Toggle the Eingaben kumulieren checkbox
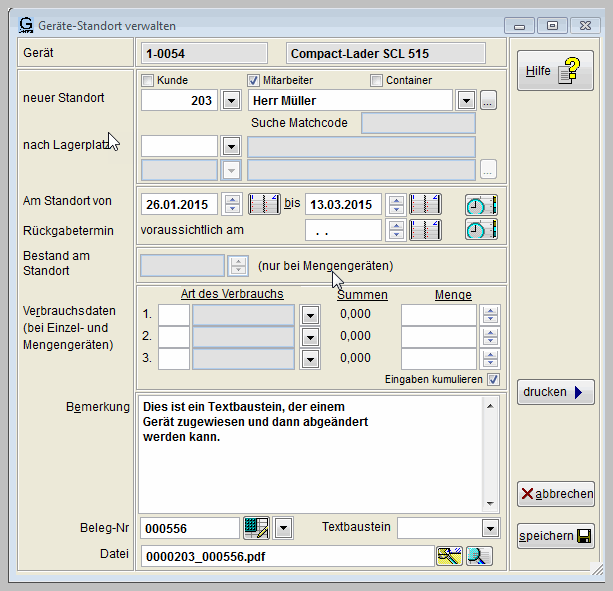Viewport: 613px width, 591px height. 492,380
